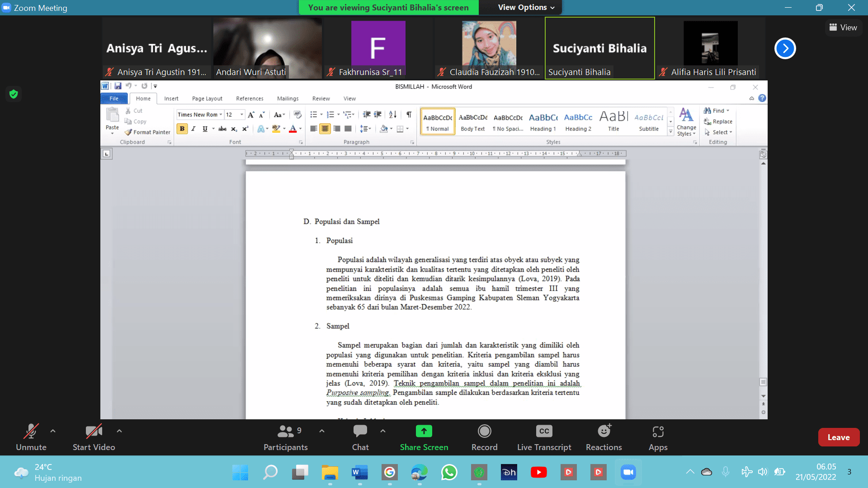
Task: Open Change Styles menu
Action: tap(686, 122)
